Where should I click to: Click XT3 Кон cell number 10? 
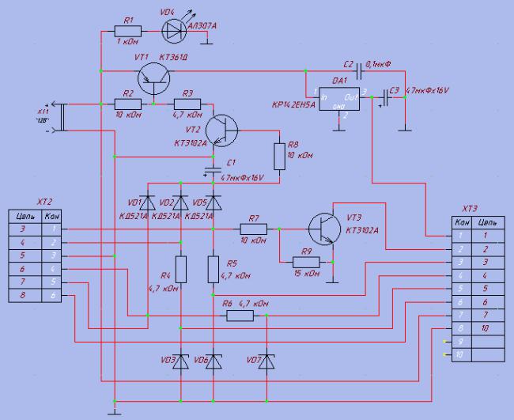pos(462,355)
